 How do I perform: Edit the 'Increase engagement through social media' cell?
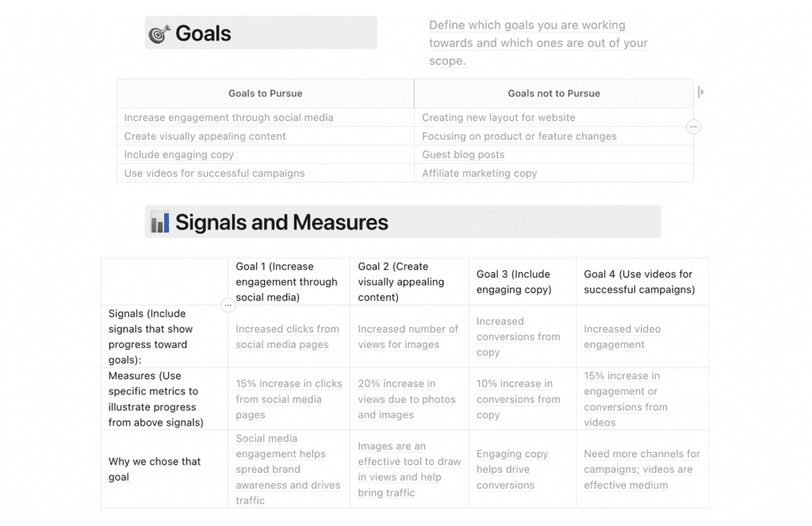pyautogui.click(x=265, y=117)
